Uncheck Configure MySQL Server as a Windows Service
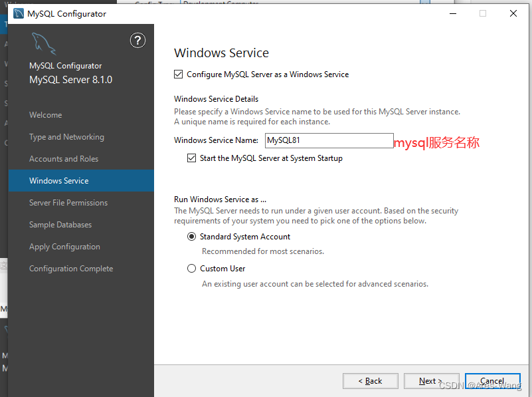Image resolution: width=532 pixels, height=397 pixels. click(179, 74)
